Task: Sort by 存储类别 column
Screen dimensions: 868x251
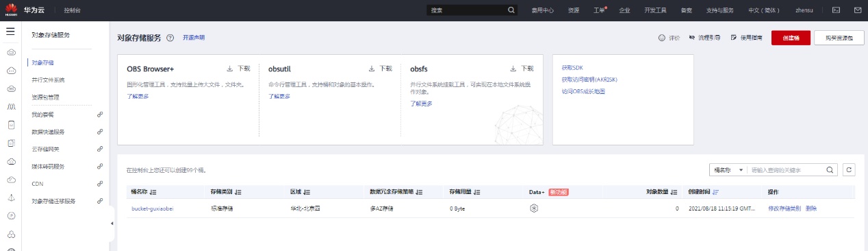Action: point(238,192)
